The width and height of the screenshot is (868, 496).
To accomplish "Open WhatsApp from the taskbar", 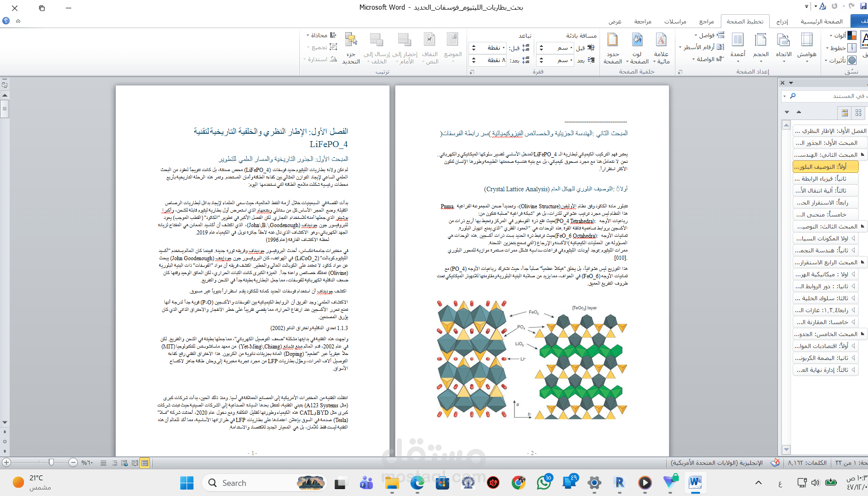I will click(x=544, y=483).
